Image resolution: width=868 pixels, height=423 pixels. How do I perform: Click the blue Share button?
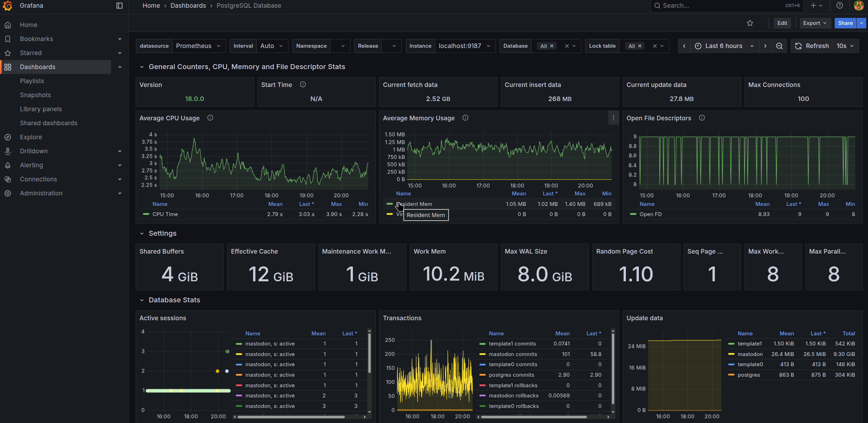pos(845,23)
